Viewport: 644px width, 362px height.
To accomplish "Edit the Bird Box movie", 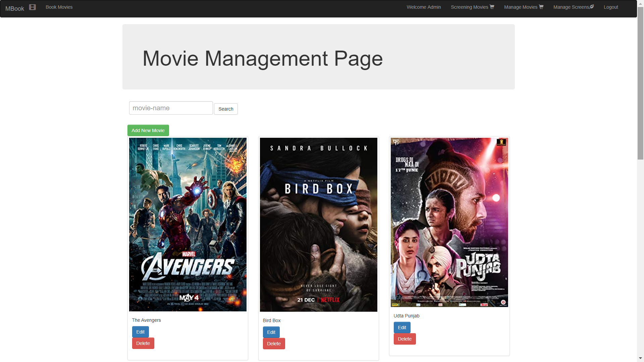I will coord(271,332).
